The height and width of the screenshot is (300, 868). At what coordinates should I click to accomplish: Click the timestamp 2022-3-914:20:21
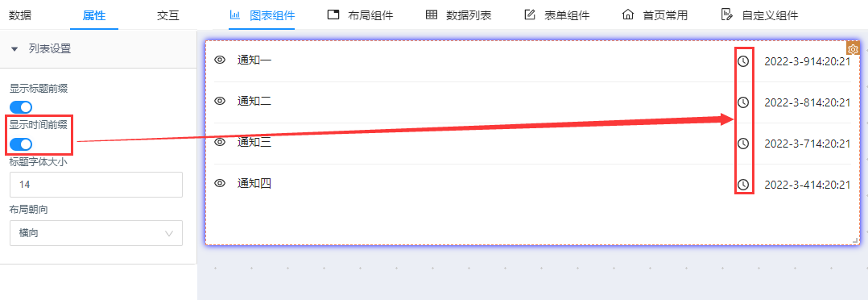pos(807,61)
